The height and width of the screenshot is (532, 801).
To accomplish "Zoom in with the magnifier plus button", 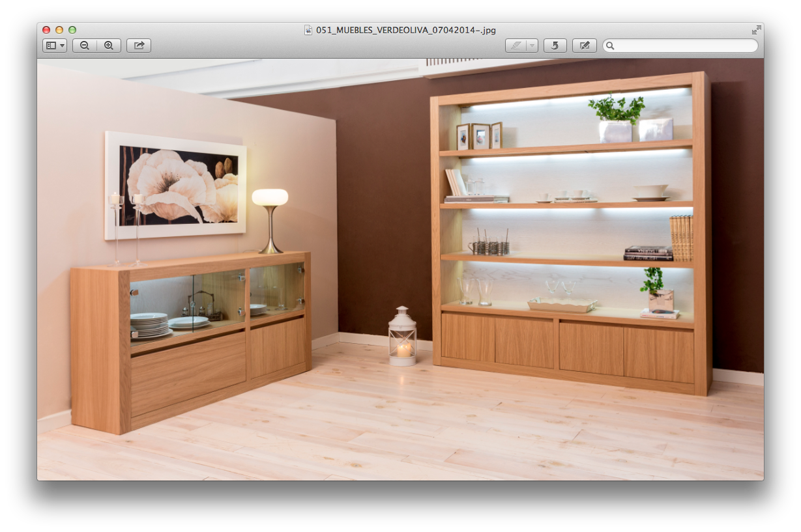I will tap(109, 46).
